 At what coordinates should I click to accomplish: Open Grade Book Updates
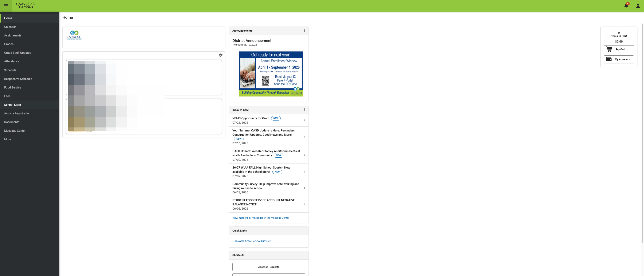[30, 53]
